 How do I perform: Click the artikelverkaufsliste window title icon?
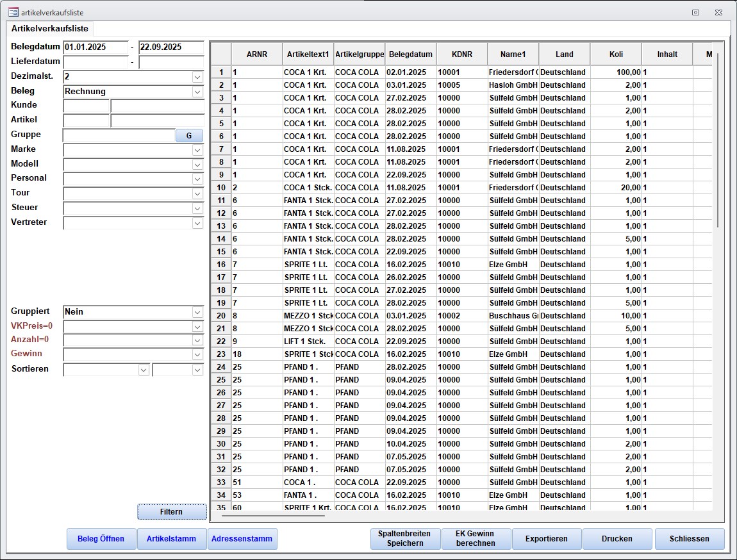(x=12, y=12)
